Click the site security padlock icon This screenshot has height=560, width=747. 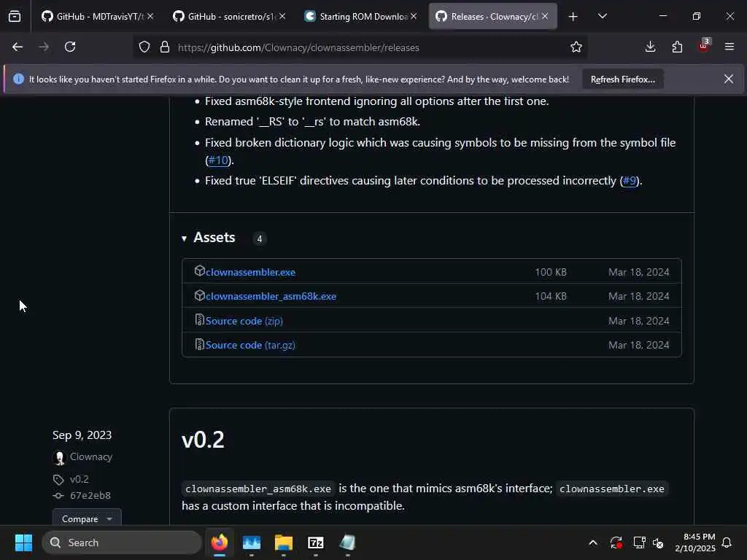(165, 47)
